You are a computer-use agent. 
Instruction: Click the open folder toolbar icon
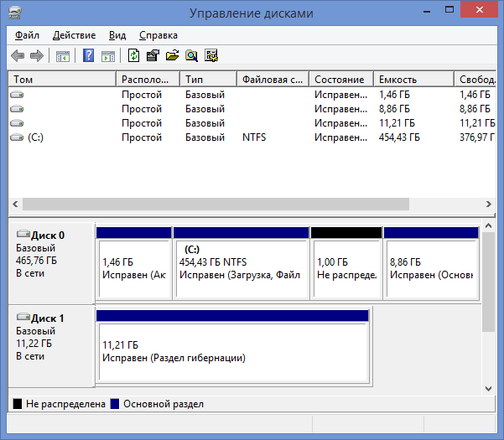(x=172, y=55)
